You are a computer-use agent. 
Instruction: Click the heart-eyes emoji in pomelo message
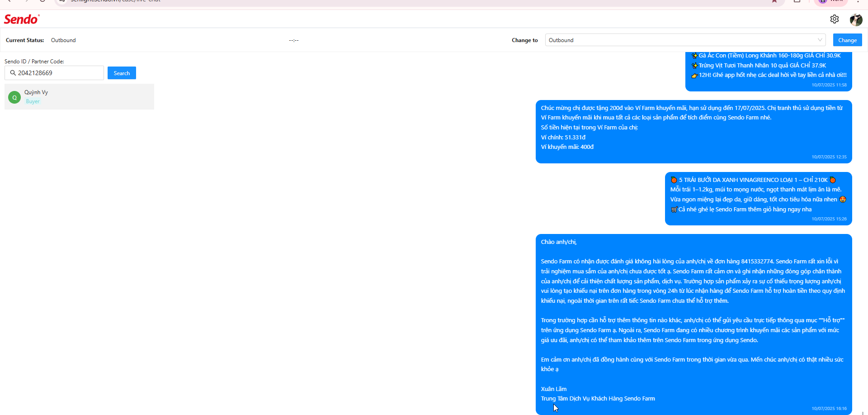point(843,200)
